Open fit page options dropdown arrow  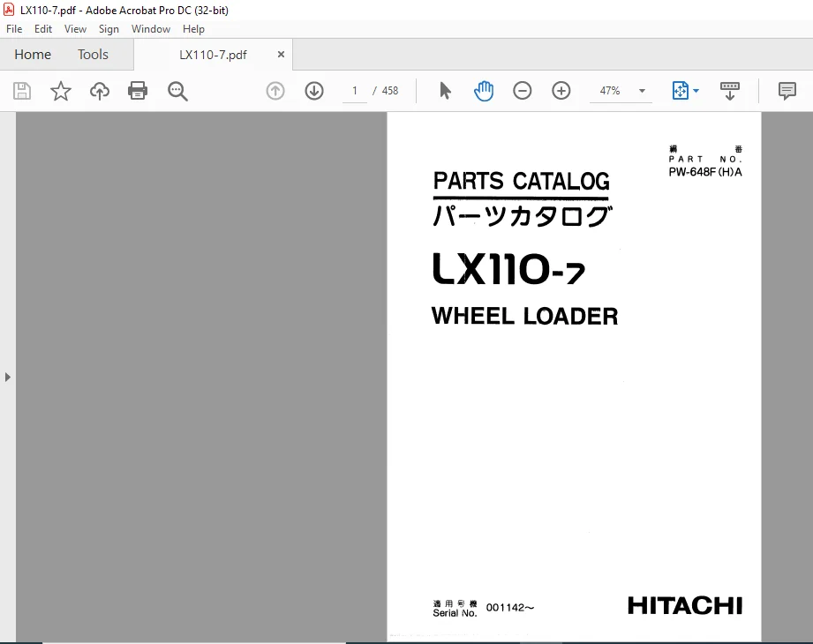(696, 91)
